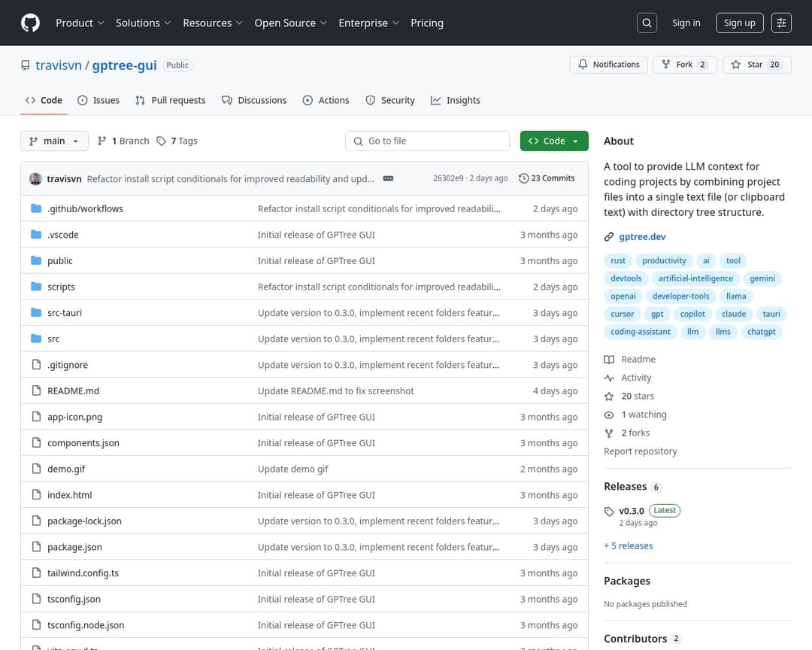812x650 pixels.
Task: Switch to the Actions tab
Action: coord(326,100)
